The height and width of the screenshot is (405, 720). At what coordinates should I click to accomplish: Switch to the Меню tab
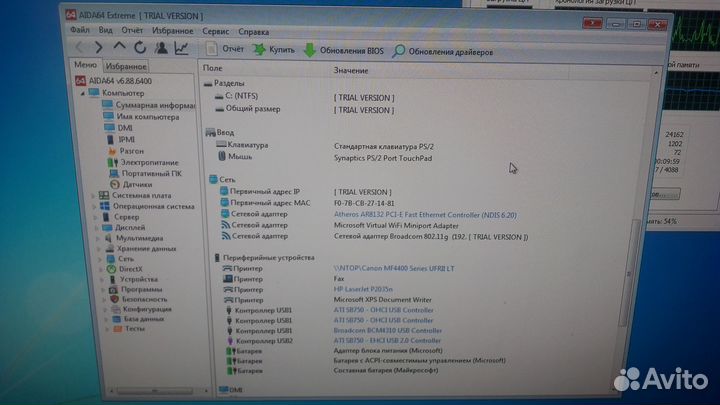click(x=85, y=65)
